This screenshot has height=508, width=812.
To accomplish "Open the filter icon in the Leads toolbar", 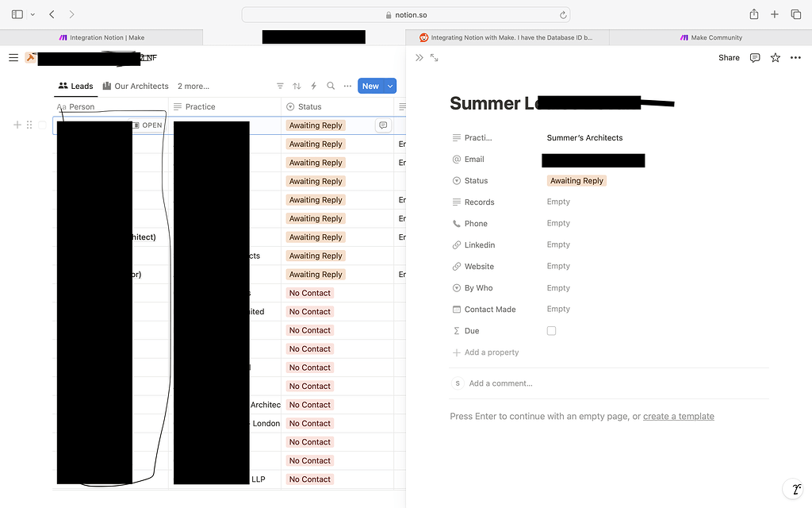I will [280, 85].
